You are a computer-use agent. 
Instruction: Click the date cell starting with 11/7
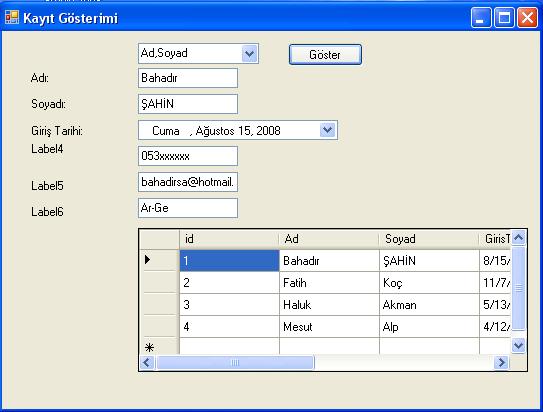coord(495,283)
